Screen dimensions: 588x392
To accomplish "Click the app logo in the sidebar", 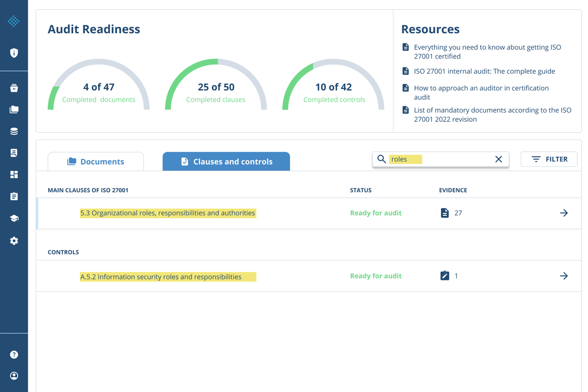I will tap(14, 21).
